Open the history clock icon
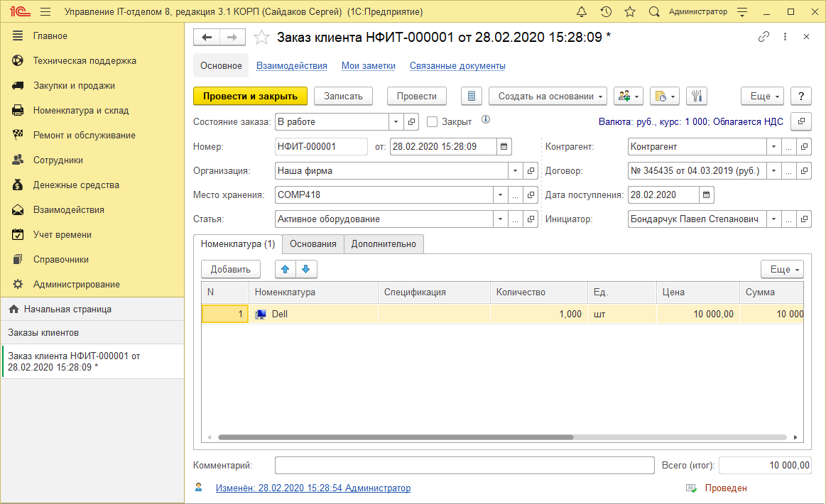The height and width of the screenshot is (504, 826). (x=606, y=12)
